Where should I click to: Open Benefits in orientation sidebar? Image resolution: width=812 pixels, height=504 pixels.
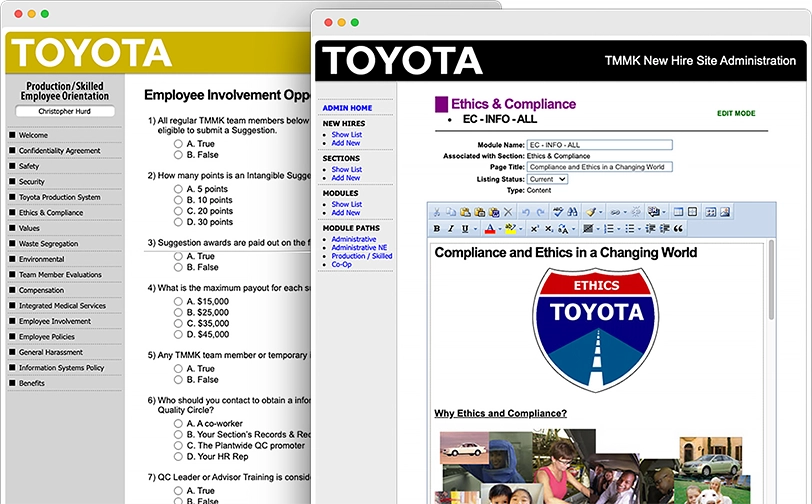(32, 383)
